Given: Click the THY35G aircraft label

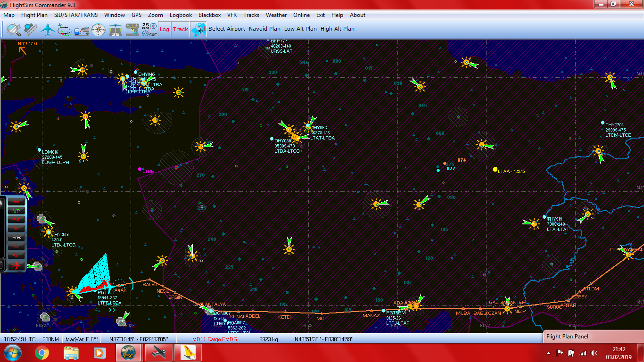Looking at the screenshot, I should 60,235.
